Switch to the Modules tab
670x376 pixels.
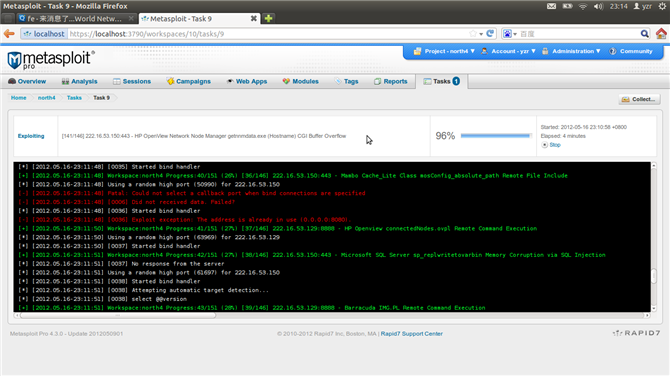300,81
